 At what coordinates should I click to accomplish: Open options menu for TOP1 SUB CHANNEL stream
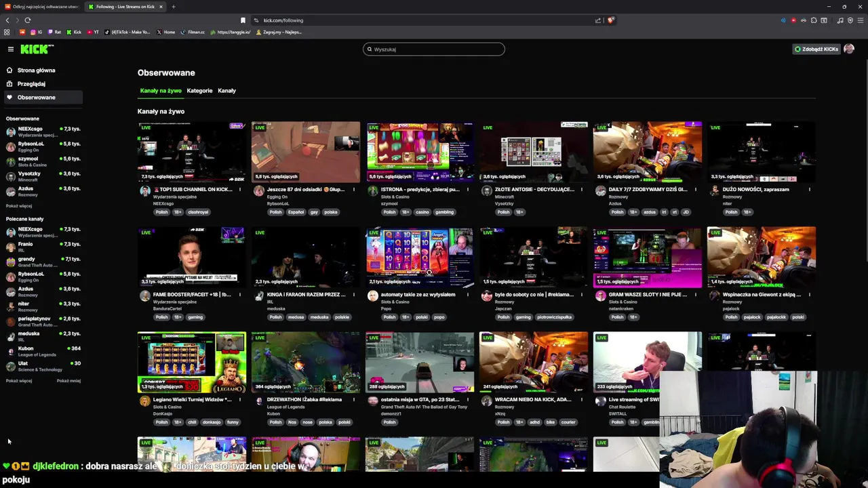[x=239, y=190]
